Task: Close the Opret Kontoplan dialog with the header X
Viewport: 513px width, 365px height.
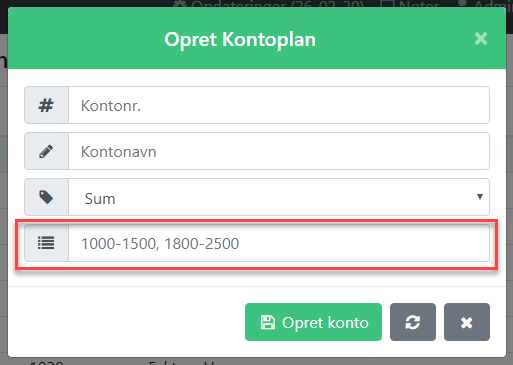Action: (481, 39)
